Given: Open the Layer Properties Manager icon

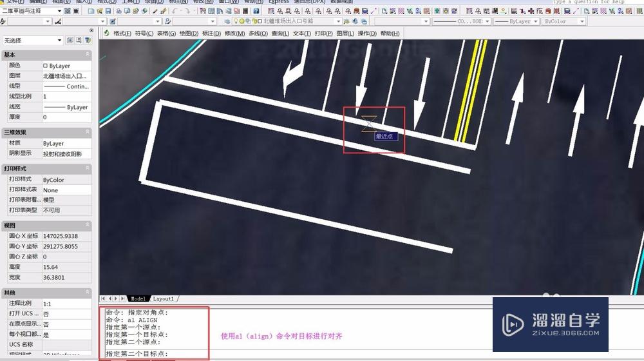Looking at the screenshot, I should pyautogui.click(x=227, y=21).
